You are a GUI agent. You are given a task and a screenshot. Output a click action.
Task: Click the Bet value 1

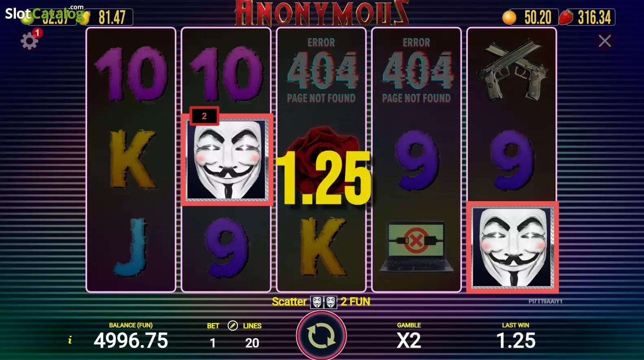click(x=213, y=343)
